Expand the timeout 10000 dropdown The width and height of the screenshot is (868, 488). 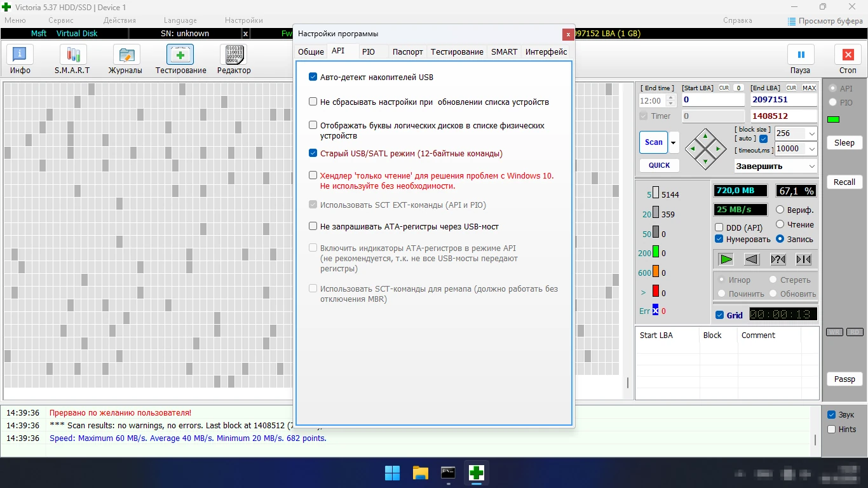click(811, 149)
